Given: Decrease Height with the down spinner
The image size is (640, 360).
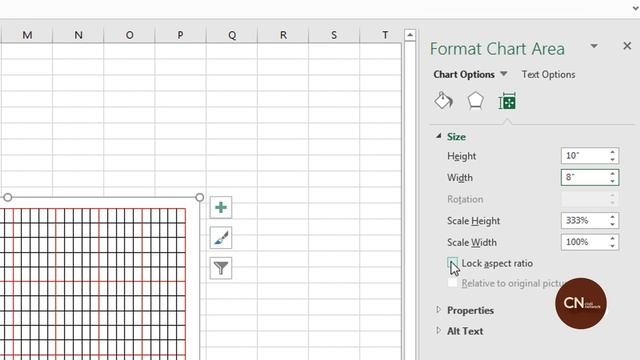Looking at the screenshot, I should 613,159.
